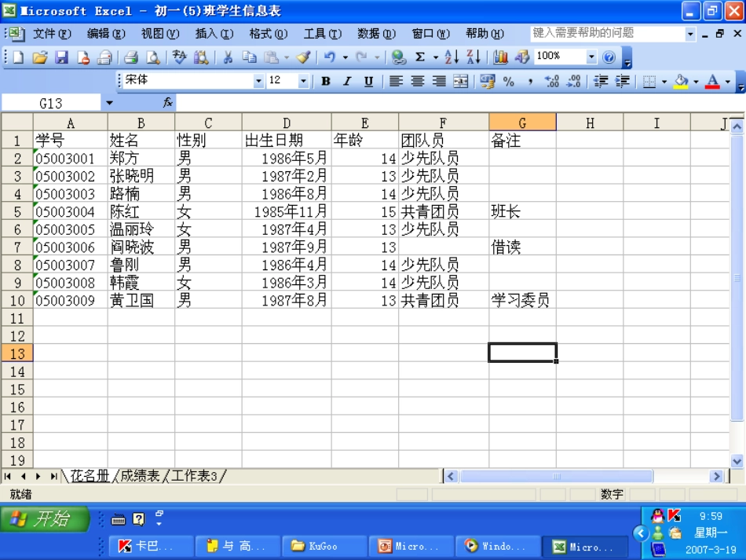This screenshot has width=746, height=560.
Task: Undo the last action
Action: point(329,57)
